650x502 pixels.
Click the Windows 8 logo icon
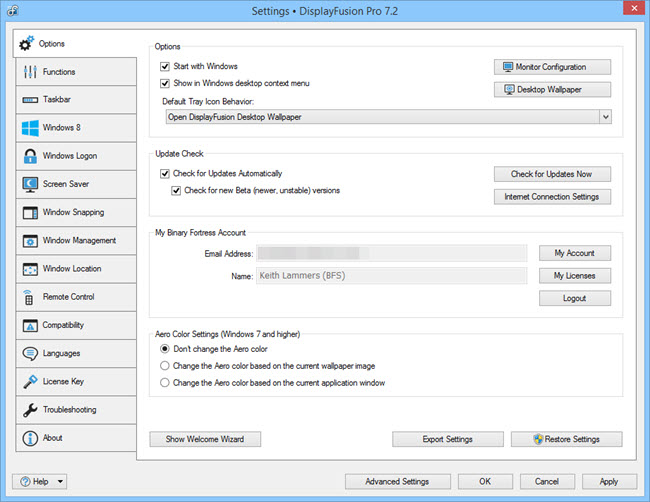coord(30,128)
